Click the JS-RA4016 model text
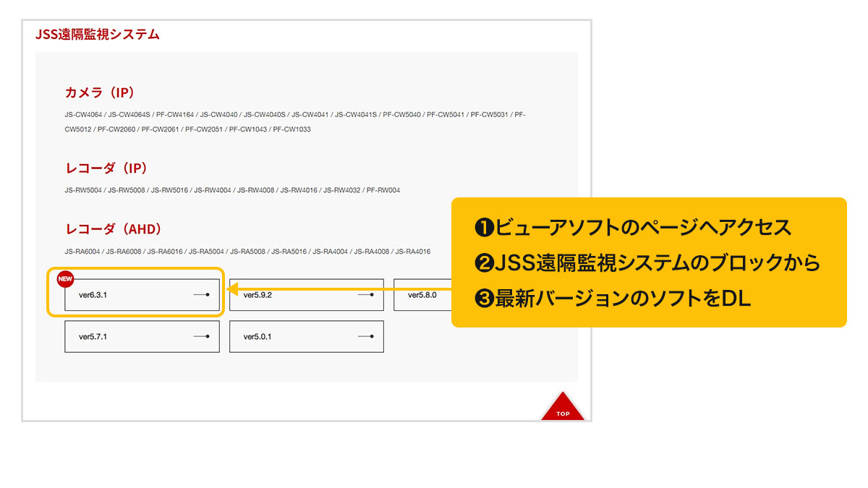 412,252
